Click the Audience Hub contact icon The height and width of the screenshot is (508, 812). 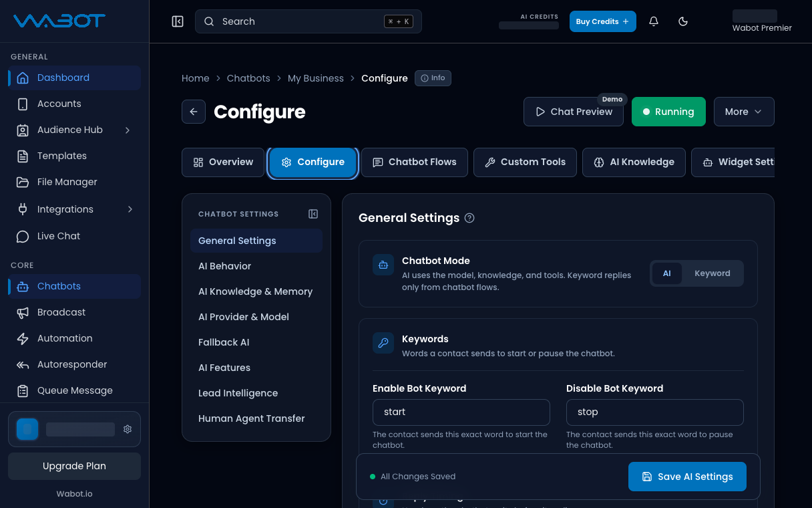23,130
